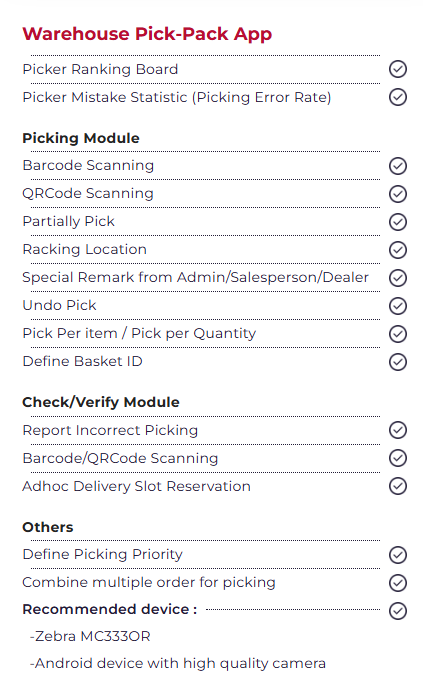Select checkmark beside Adhoc Delivery Slot Reservation
Screen dimensions: 423x686
click(x=398, y=486)
